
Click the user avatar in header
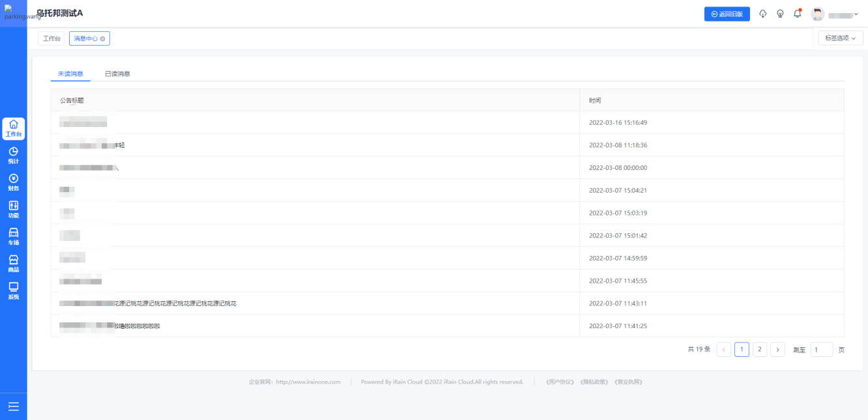click(818, 14)
